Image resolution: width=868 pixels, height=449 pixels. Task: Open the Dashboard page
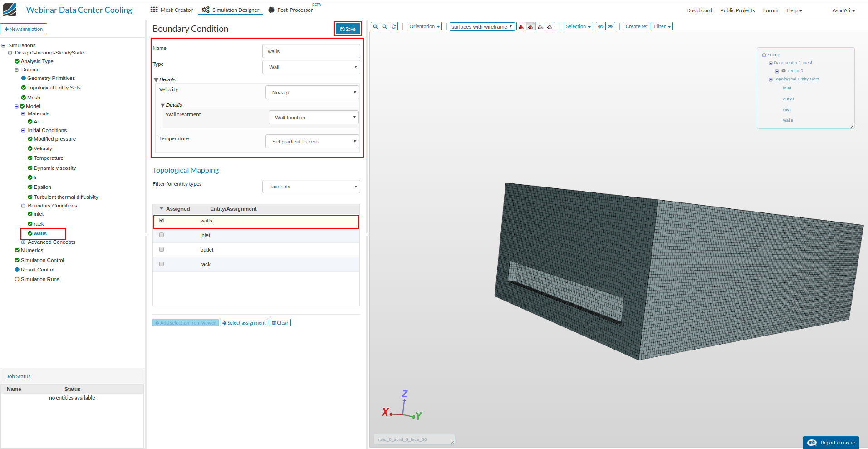tap(699, 10)
